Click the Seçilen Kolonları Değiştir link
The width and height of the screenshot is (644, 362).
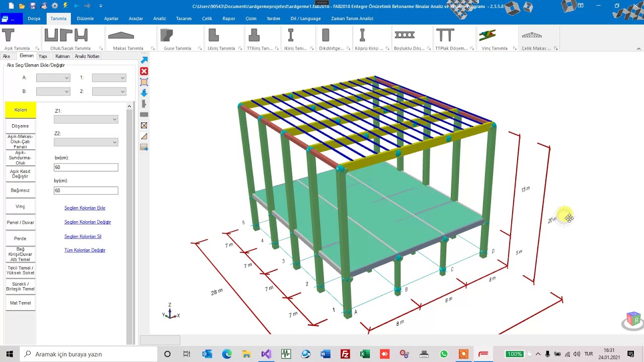[x=88, y=222]
